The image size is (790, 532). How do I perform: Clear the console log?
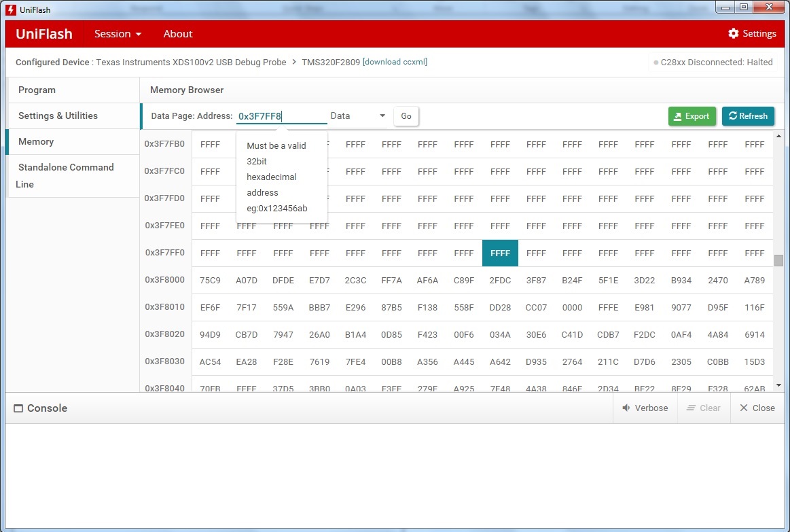(x=704, y=408)
